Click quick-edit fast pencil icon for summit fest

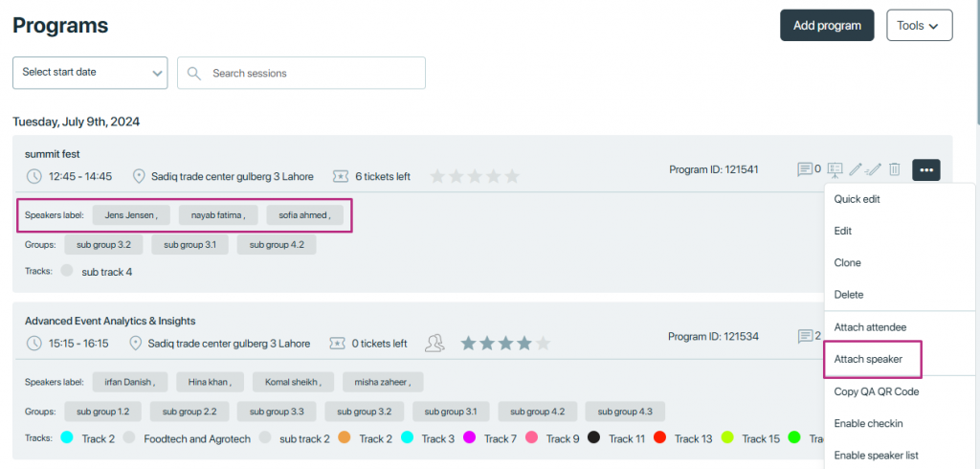pos(875,168)
